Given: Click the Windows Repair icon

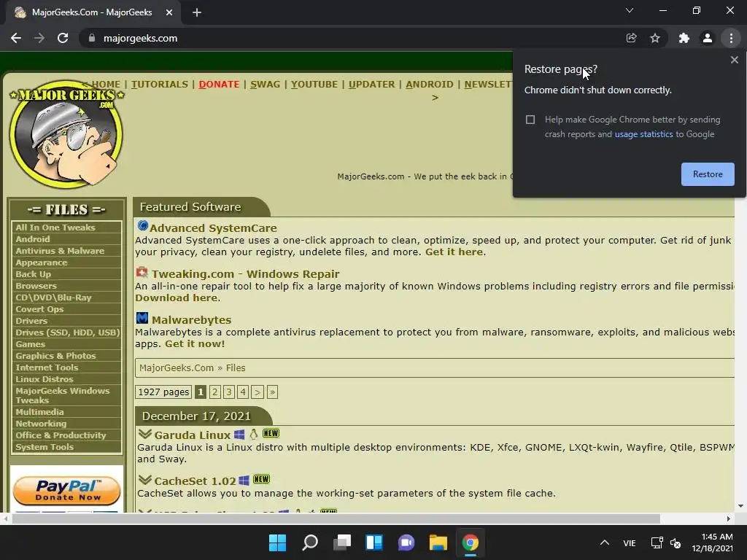Looking at the screenshot, I should click(142, 273).
